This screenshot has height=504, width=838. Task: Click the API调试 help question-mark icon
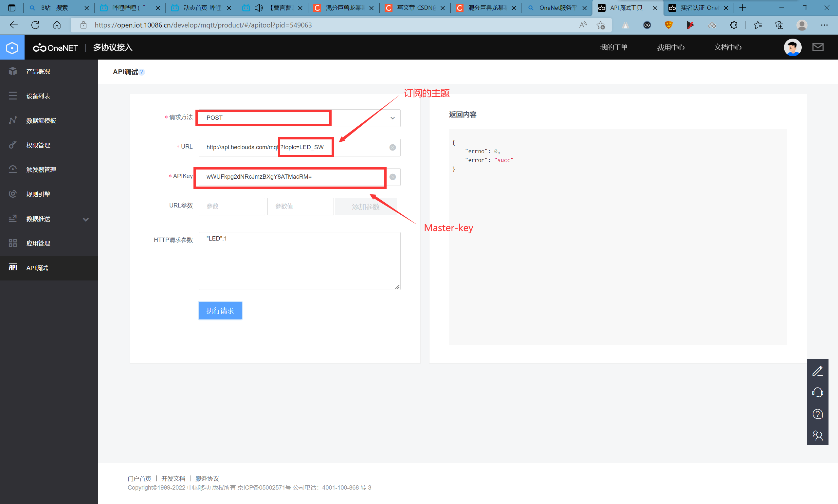tap(142, 72)
